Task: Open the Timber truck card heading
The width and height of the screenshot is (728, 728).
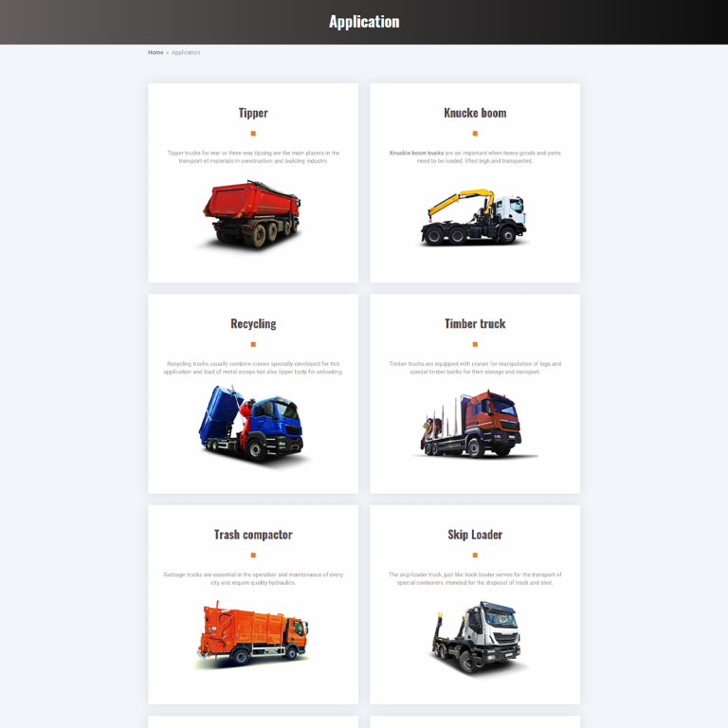Action: 475,324
